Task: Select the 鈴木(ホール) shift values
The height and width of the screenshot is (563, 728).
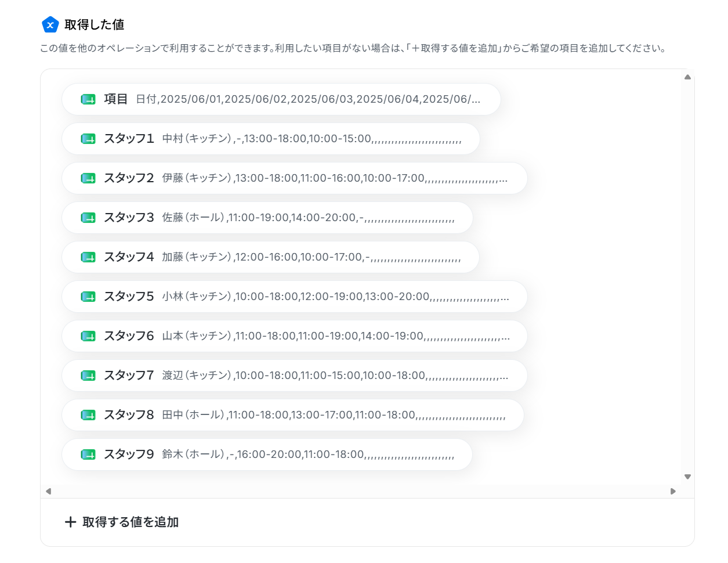Action: pos(308,454)
